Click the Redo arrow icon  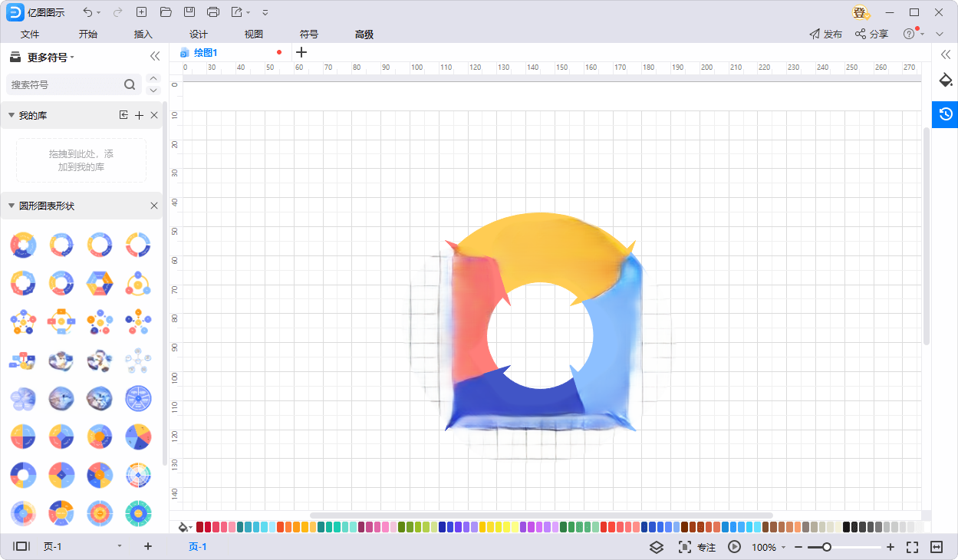pyautogui.click(x=117, y=12)
